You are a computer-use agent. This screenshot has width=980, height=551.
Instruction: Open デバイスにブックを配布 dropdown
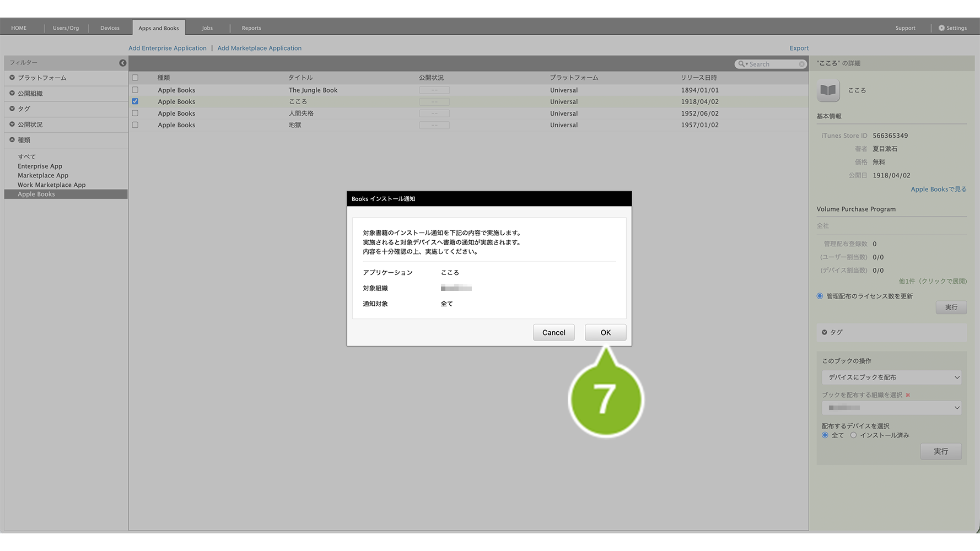click(891, 377)
